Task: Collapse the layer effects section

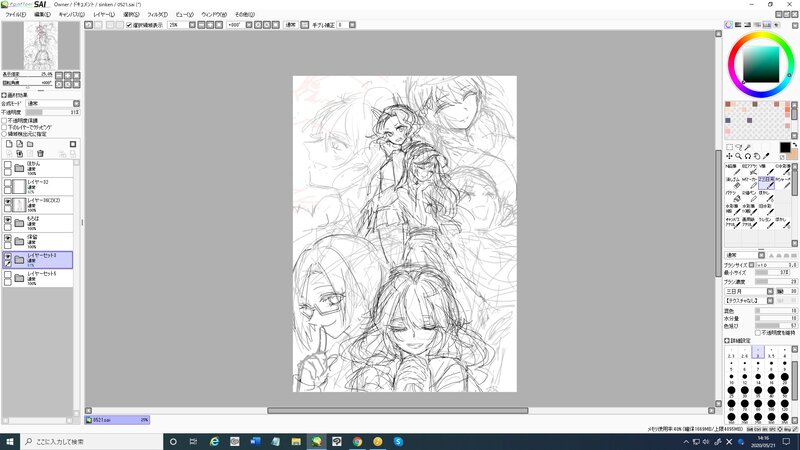Action: pyautogui.click(x=4, y=95)
